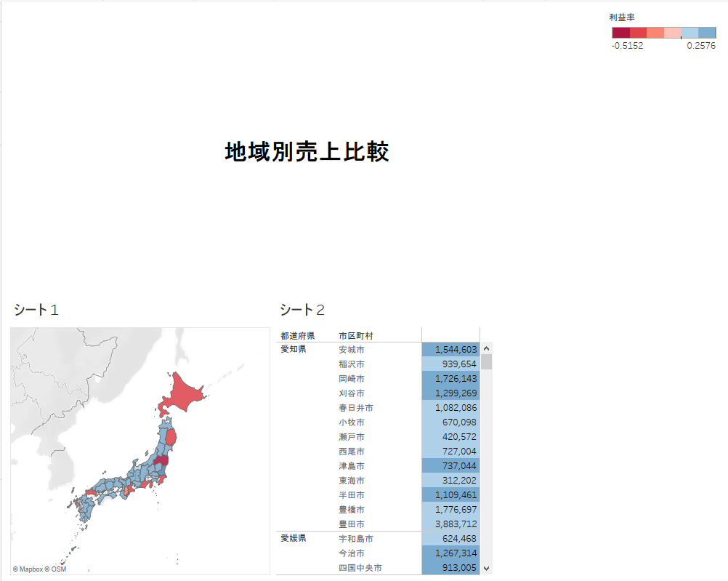Select the 豊田市 row label
The image size is (728, 581).
pos(352,524)
